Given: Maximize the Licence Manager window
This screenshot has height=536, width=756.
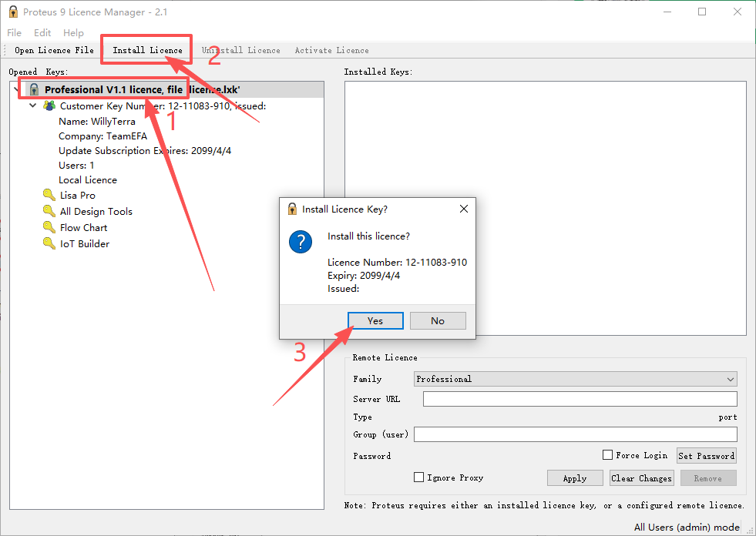Looking at the screenshot, I should click(x=702, y=12).
